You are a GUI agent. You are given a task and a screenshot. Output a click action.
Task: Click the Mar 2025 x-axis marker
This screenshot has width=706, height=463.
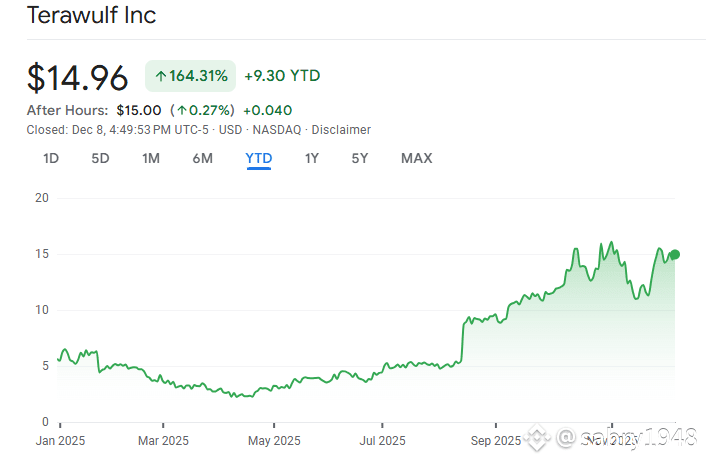[162, 440]
